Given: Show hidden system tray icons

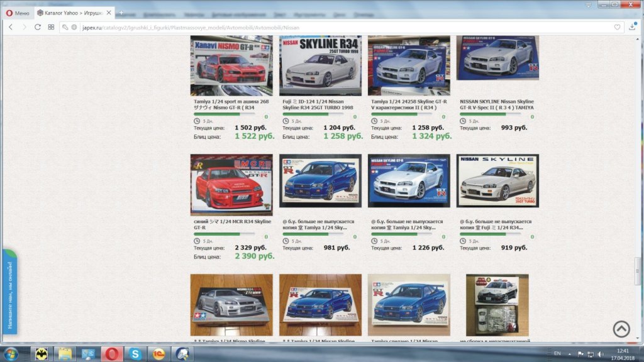Looking at the screenshot, I should (x=570, y=354).
